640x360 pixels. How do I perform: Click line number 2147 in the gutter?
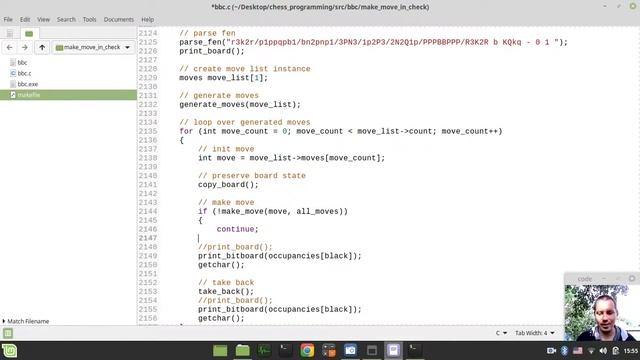(148, 238)
